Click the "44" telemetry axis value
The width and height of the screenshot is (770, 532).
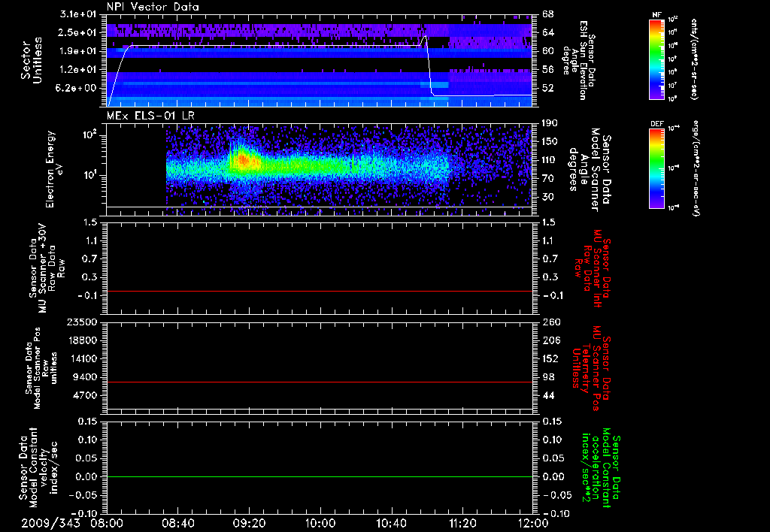pyautogui.click(x=548, y=395)
